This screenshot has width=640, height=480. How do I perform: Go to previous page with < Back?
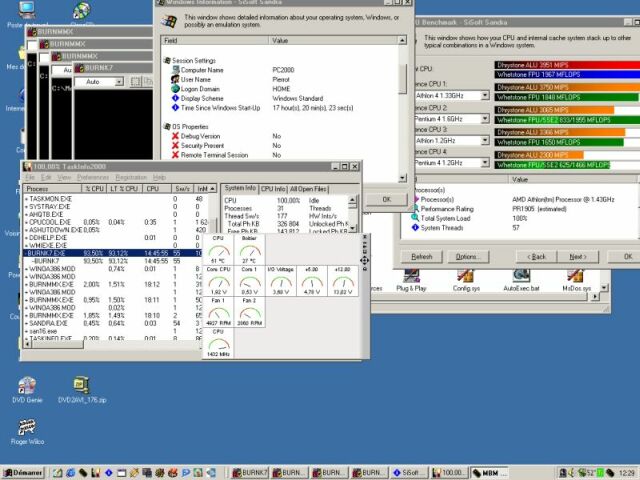(x=536, y=256)
